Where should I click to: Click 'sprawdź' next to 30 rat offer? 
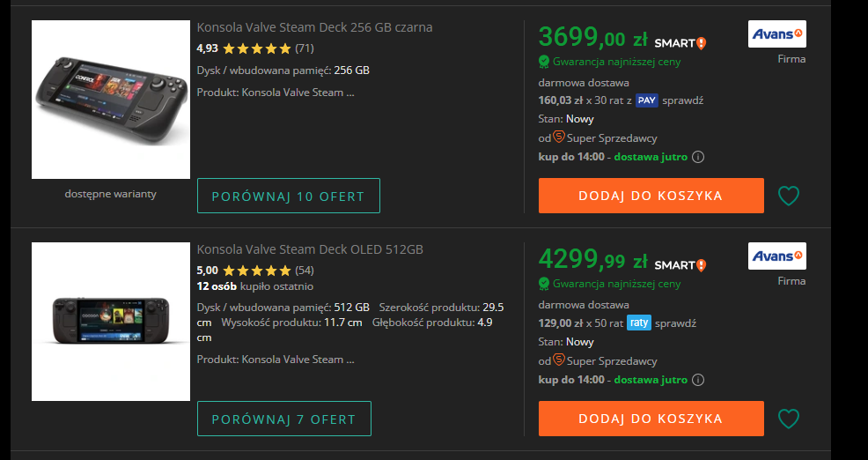(x=682, y=100)
